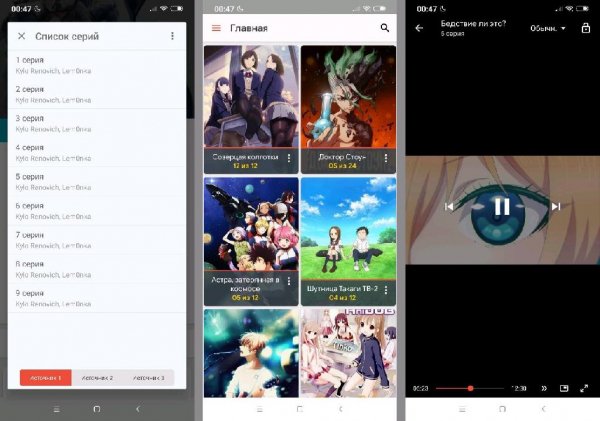Tap Android back button under episode list
The height and width of the screenshot is (421, 600).
click(x=138, y=409)
